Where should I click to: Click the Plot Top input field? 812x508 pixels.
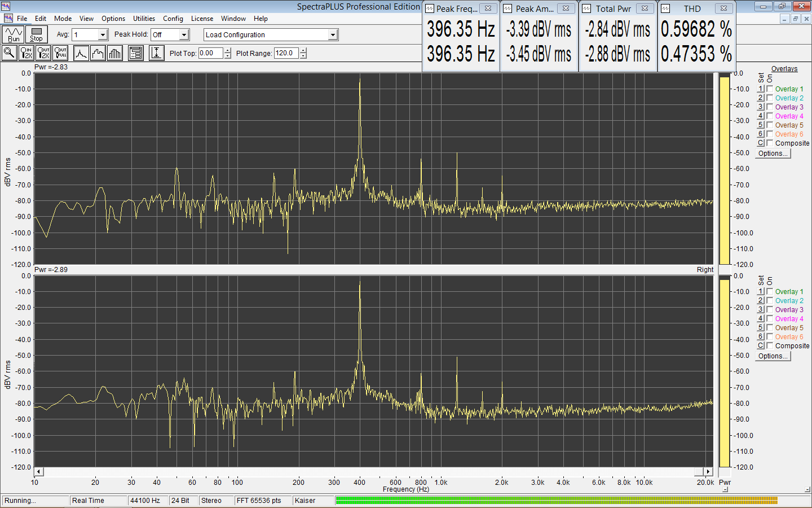(210, 53)
